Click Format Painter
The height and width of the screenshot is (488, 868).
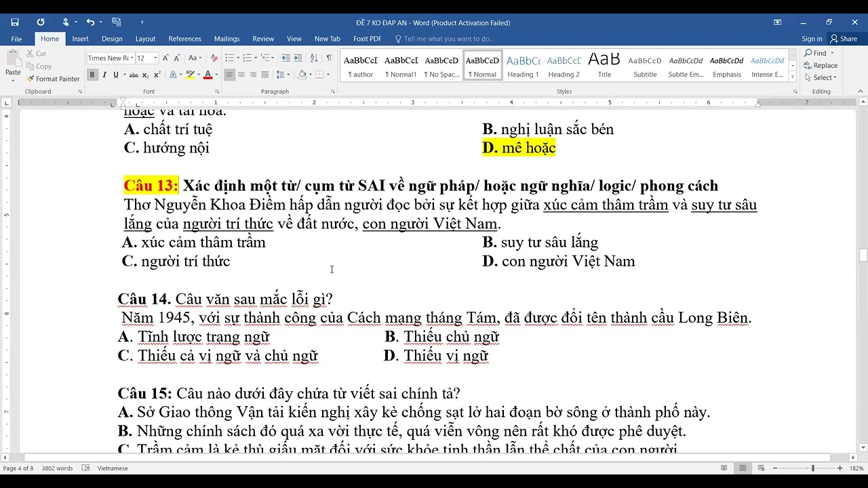point(52,79)
